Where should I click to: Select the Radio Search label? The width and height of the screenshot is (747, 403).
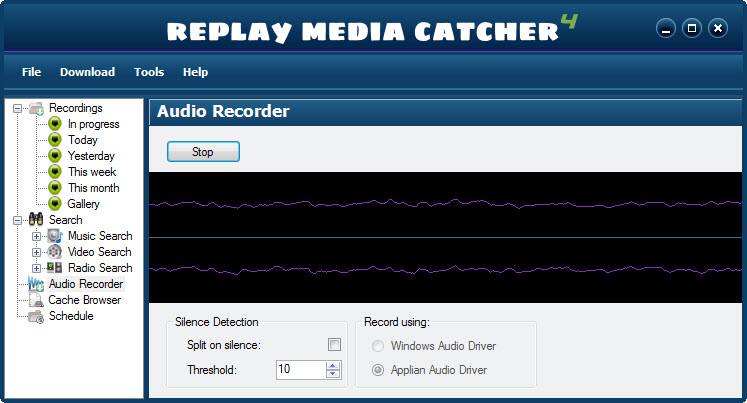click(x=100, y=268)
